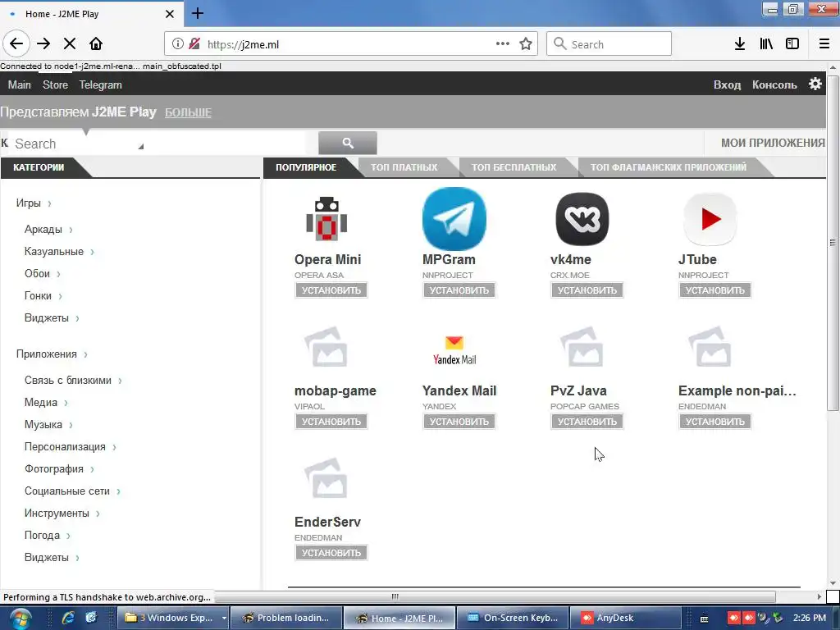Open the Telegram menu link
The image size is (840, 630).
101,84
